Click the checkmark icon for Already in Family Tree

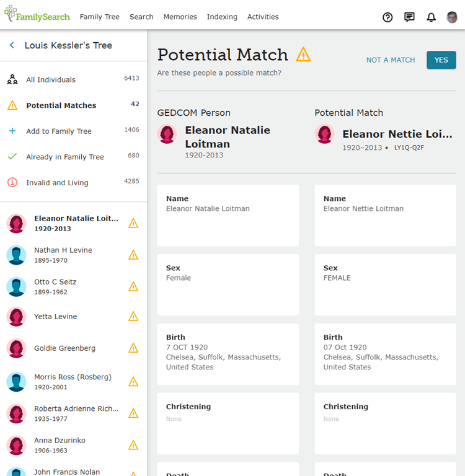pyautogui.click(x=12, y=157)
